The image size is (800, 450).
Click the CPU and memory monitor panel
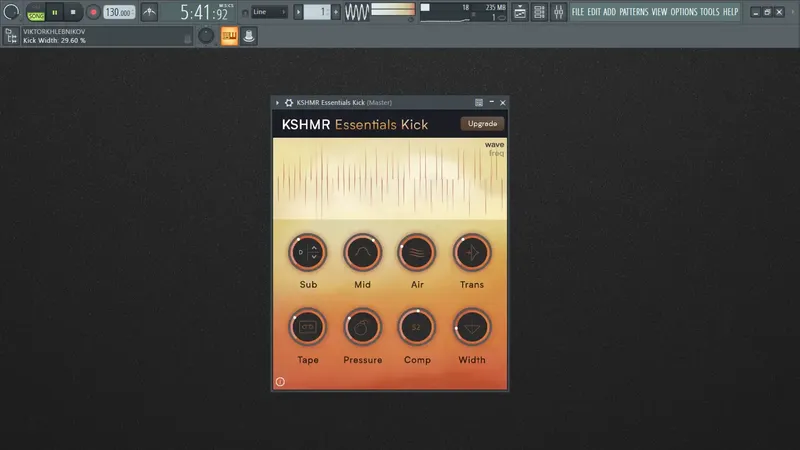(x=463, y=12)
